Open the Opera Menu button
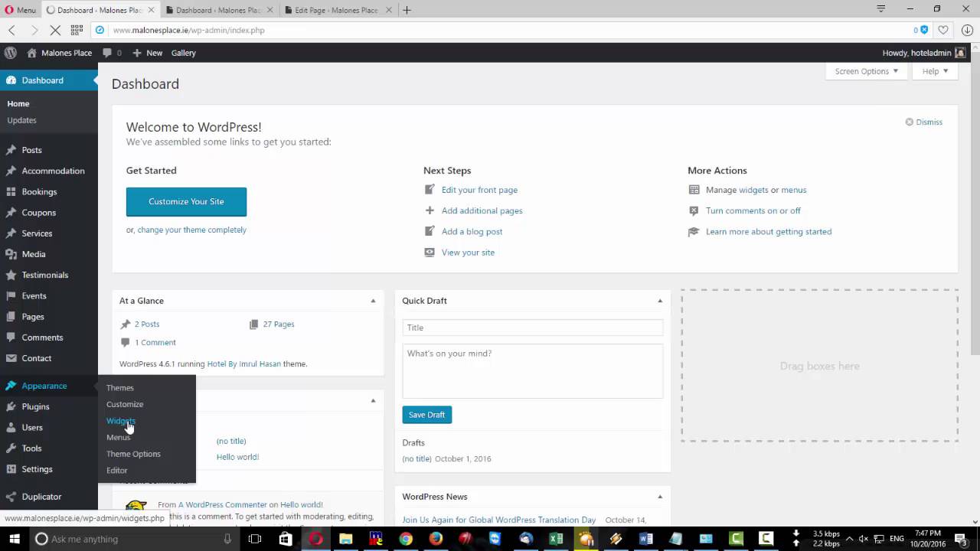 coord(21,10)
